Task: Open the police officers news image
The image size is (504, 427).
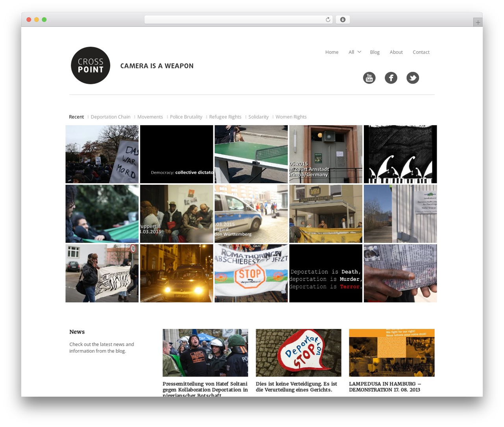Action: [205, 353]
